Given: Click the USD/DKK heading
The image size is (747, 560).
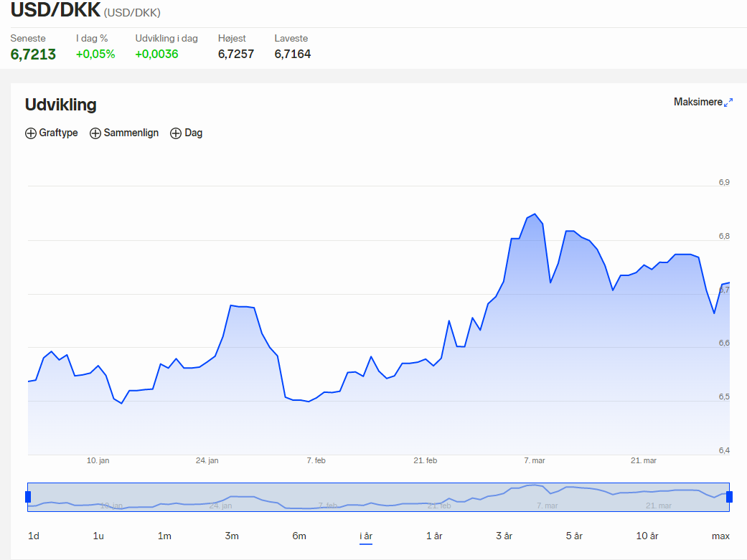Looking at the screenshot, I should point(55,9).
